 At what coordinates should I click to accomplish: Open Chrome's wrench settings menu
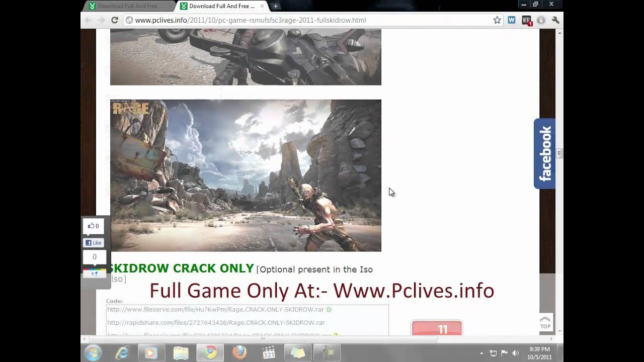(x=555, y=20)
